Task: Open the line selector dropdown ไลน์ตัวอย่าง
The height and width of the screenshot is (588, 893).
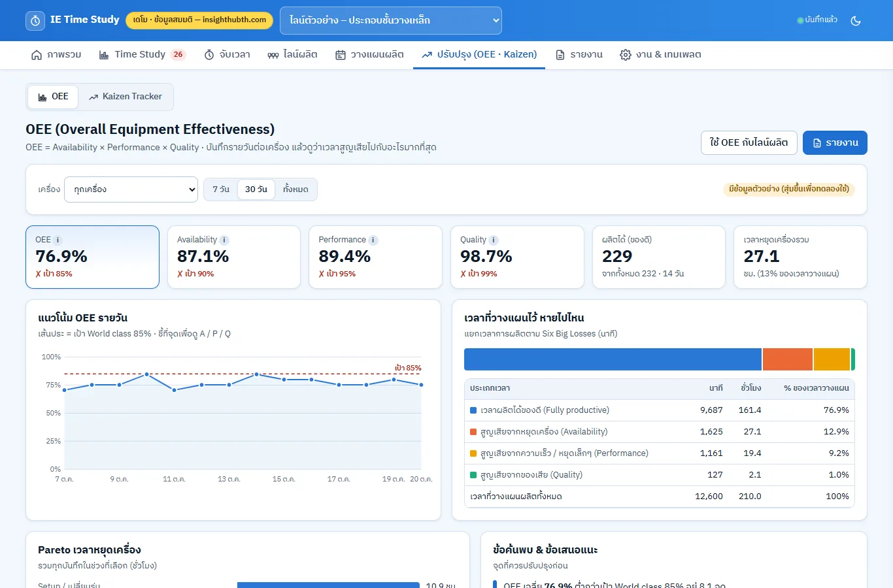Action: [391, 20]
